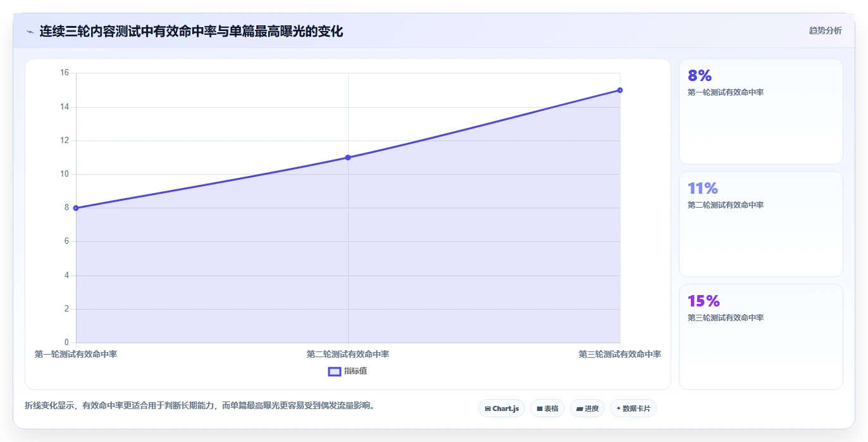Click the y-axis tick label 4
Viewport: 868px width, 442px height.
tap(66, 275)
